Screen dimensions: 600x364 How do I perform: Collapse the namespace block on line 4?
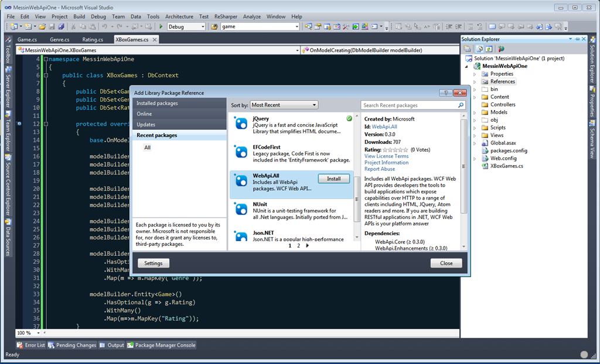(46, 59)
